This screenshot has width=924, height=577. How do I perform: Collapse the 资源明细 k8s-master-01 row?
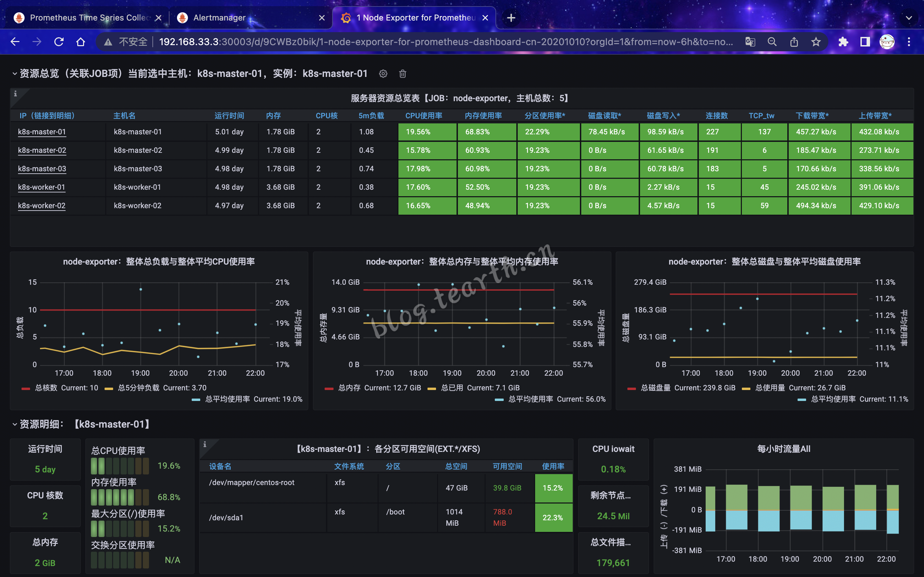pos(14,424)
